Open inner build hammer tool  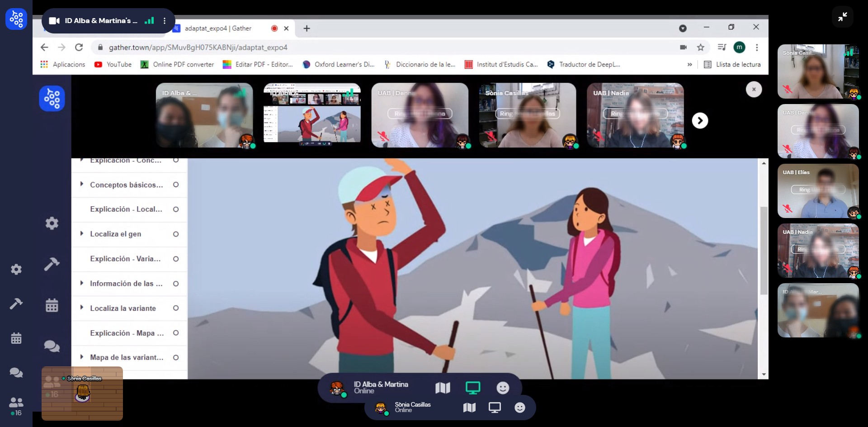coord(52,264)
